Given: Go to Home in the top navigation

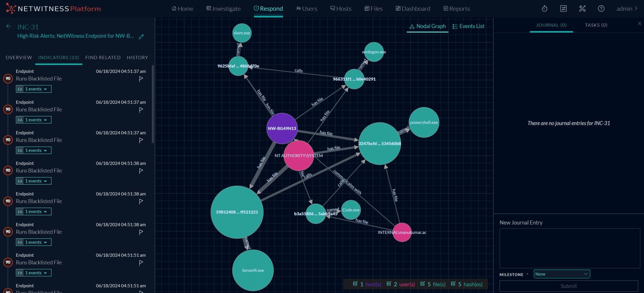Looking at the screenshot, I should [183, 9].
